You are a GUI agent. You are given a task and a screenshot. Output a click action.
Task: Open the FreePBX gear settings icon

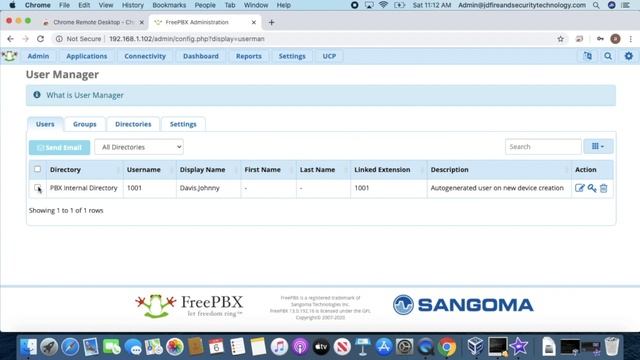pos(629,56)
